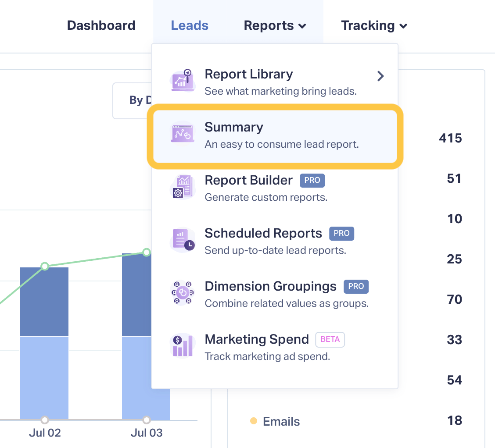Click the Jul 03 axis label
Image resolution: width=495 pixels, height=448 pixels.
click(x=147, y=433)
